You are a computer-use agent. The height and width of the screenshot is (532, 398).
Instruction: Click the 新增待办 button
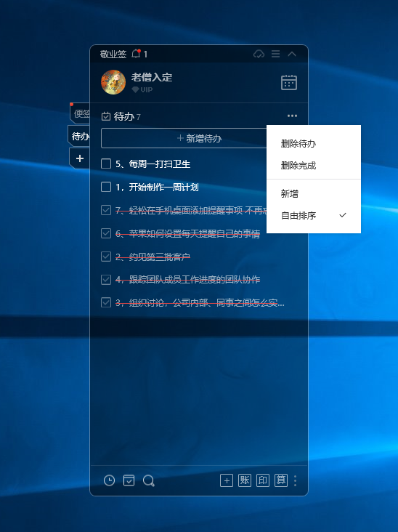point(184,138)
